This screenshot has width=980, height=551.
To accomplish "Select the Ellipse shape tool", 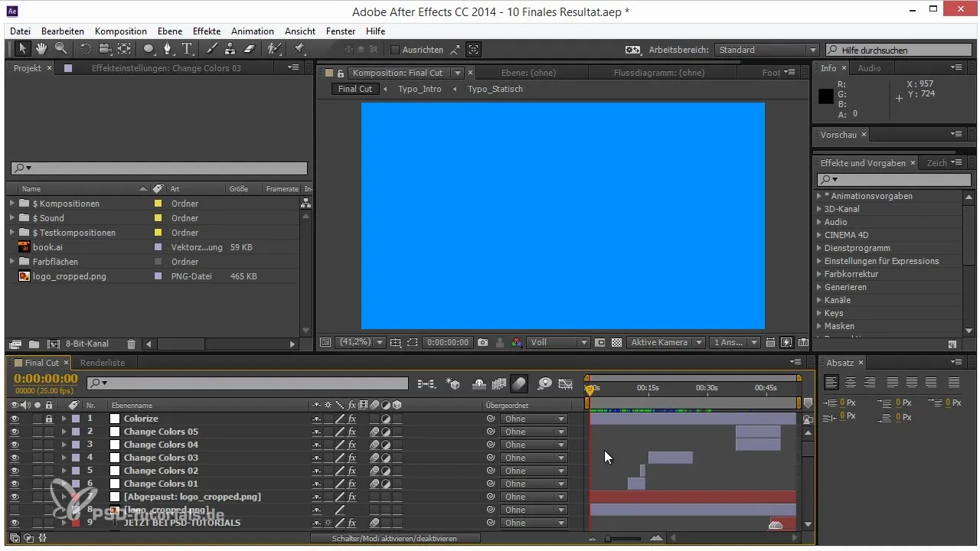I will pos(149,49).
